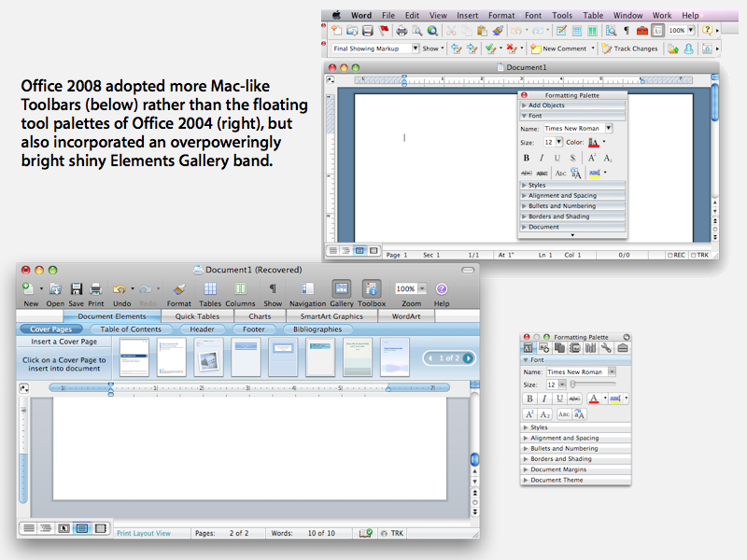This screenshot has height=560, width=747.
Task: Click the yellow highlight swatch in lower palette
Action: pos(615,399)
